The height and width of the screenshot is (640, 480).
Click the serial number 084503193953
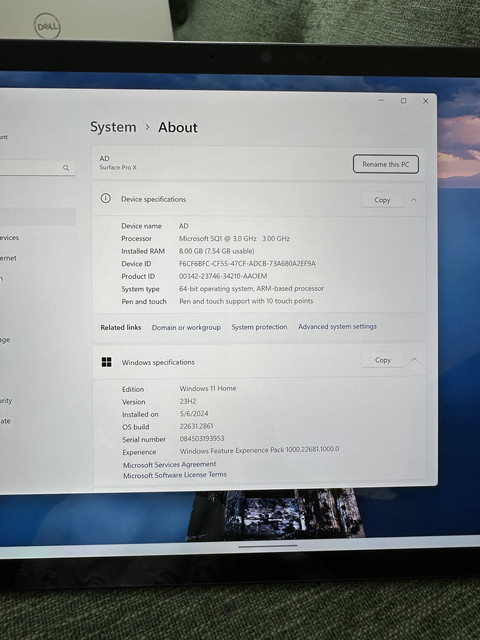tap(202, 438)
